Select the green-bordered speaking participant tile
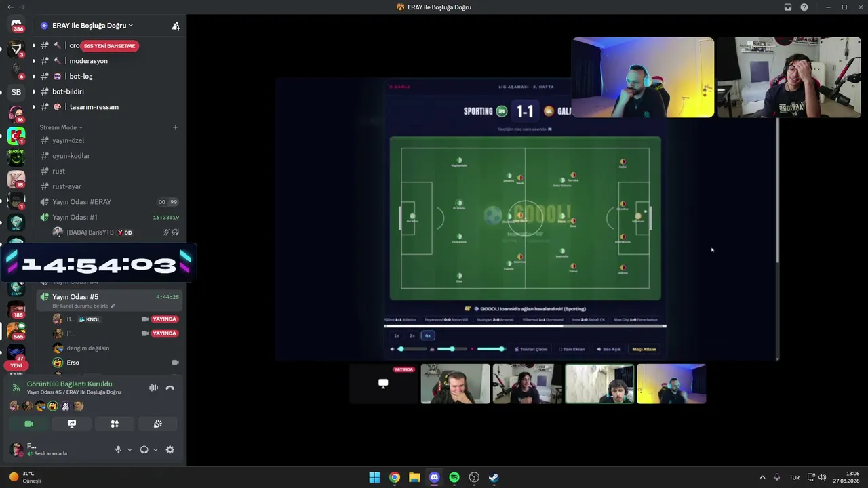This screenshot has width=868, height=488. pos(599,384)
